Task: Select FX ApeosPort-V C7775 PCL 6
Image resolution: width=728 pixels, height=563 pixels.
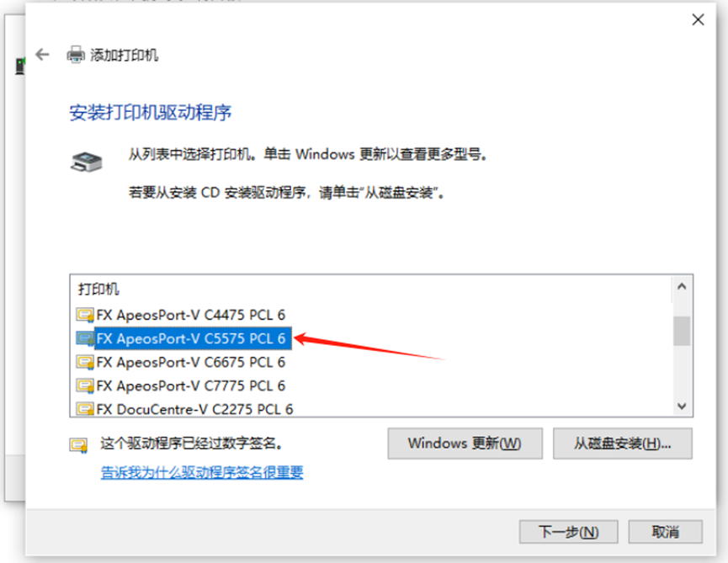Action: click(x=191, y=385)
